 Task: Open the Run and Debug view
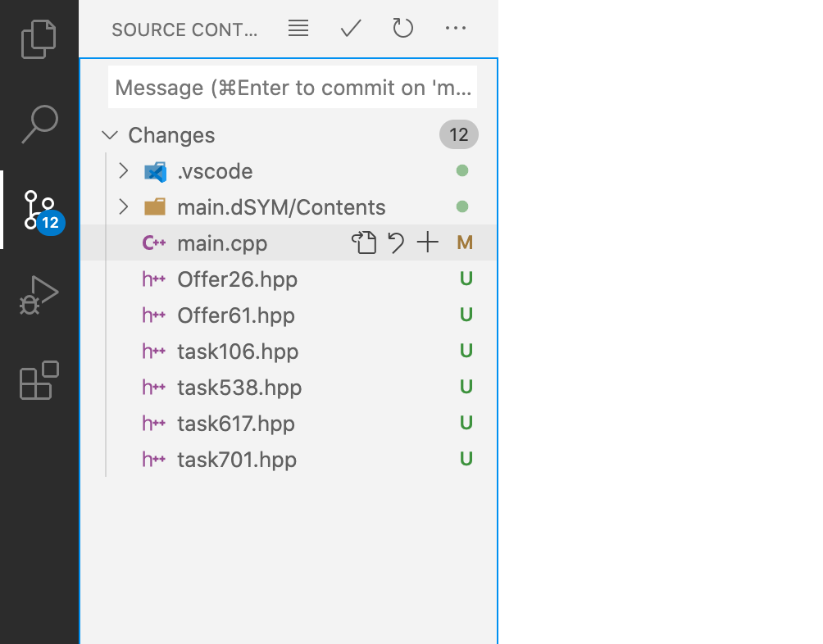click(39, 295)
